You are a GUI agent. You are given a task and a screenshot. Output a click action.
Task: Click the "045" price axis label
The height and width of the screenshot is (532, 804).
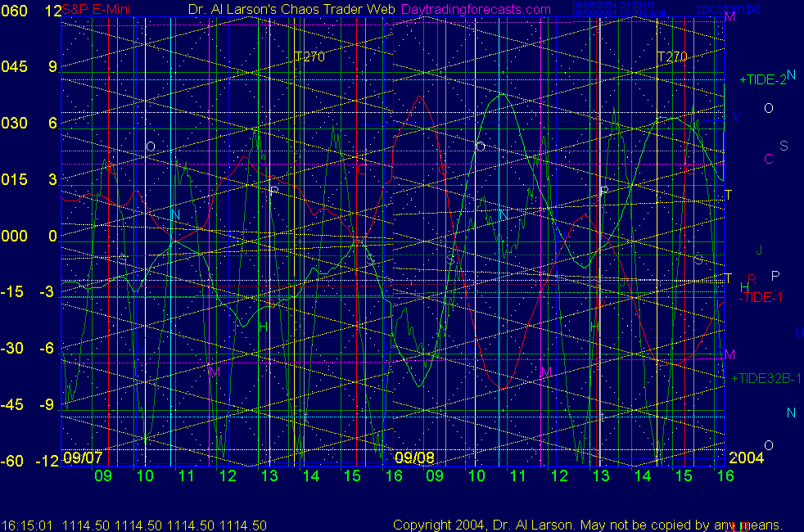pos(14,66)
